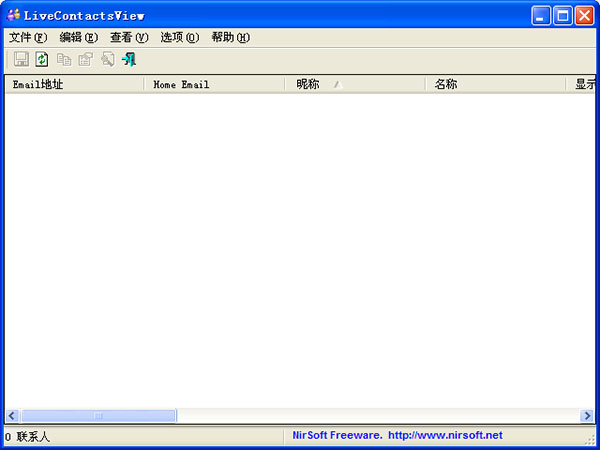Sort by the 名称 column header
Viewport: 600px width, 450px height.
496,84
